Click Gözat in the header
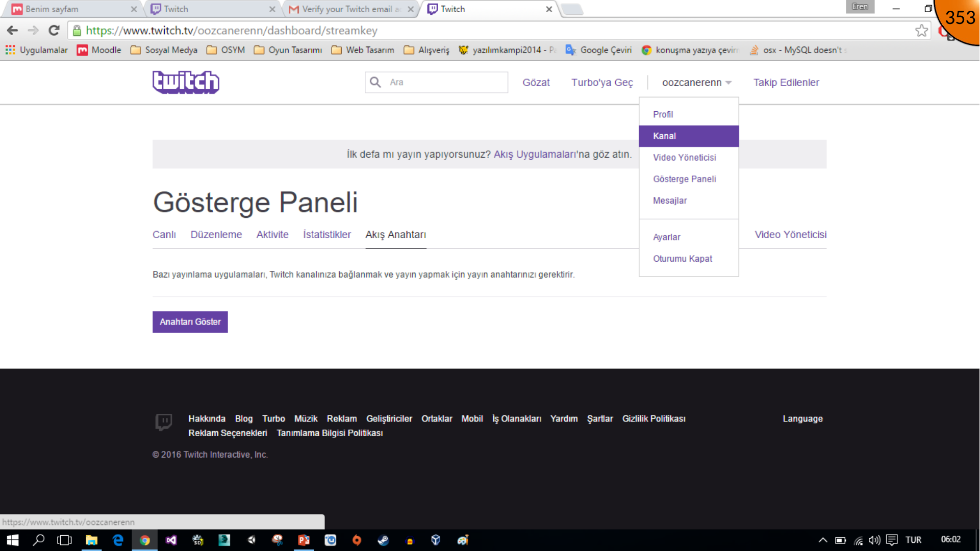The width and height of the screenshot is (980, 551). [536, 83]
